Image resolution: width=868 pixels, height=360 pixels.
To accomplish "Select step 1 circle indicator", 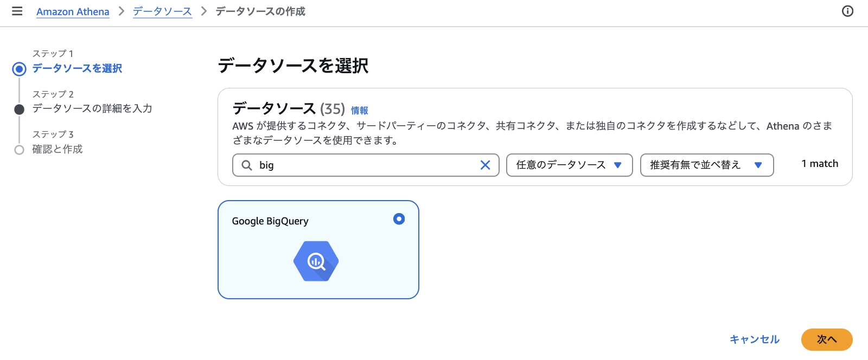I will 20,69.
